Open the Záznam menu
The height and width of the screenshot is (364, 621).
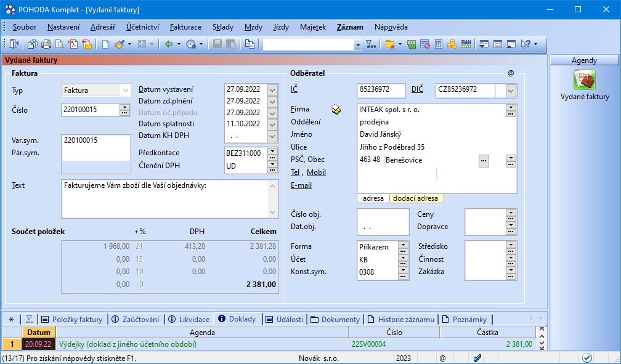350,27
